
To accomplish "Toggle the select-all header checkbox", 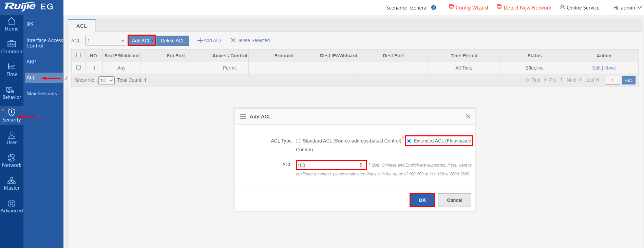I will [79, 55].
